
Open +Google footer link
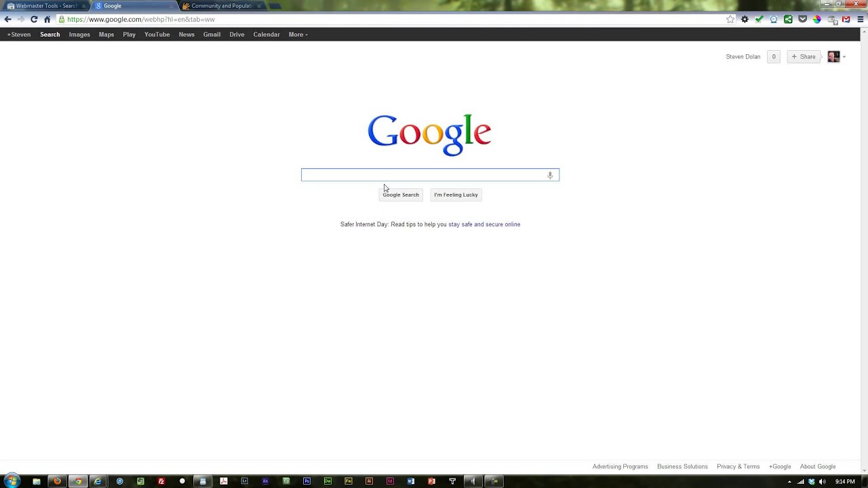pyautogui.click(x=780, y=466)
